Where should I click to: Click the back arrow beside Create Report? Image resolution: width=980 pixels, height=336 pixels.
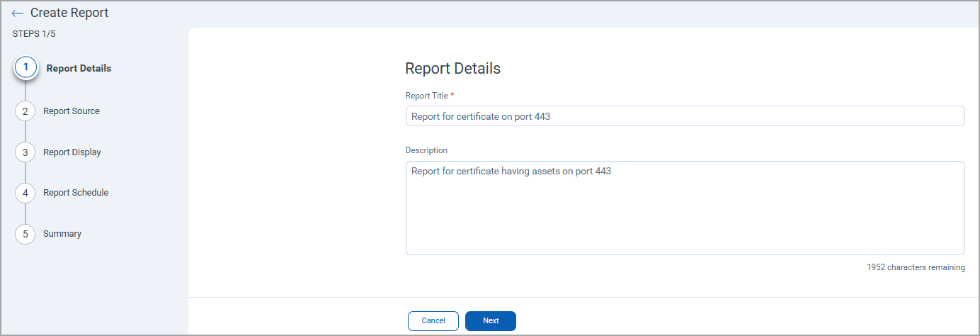[x=18, y=13]
